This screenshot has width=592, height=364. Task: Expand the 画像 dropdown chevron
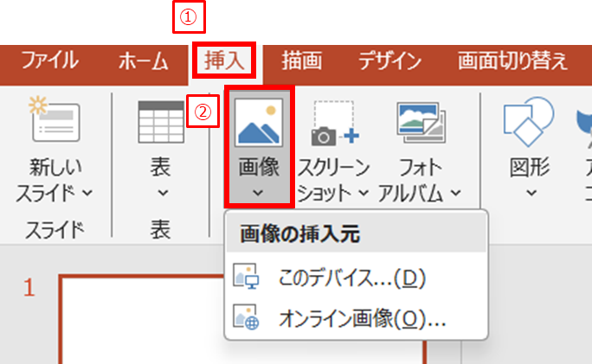[258, 192]
